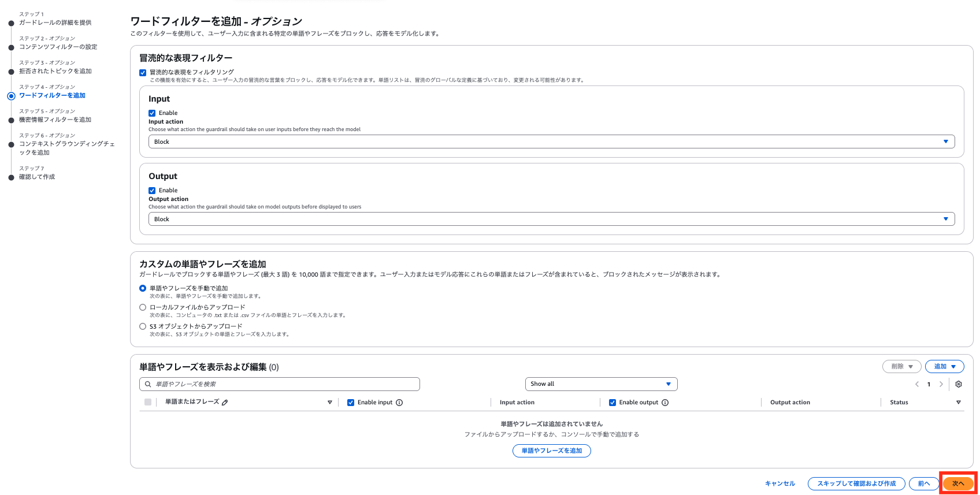The width and height of the screenshot is (980, 495).
Task: Click the 次へ button
Action: click(957, 483)
